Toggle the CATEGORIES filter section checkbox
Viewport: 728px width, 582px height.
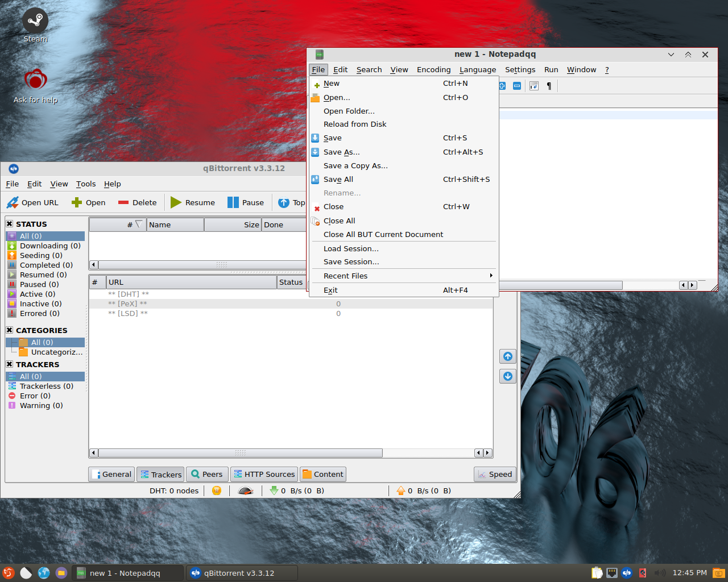(x=10, y=330)
